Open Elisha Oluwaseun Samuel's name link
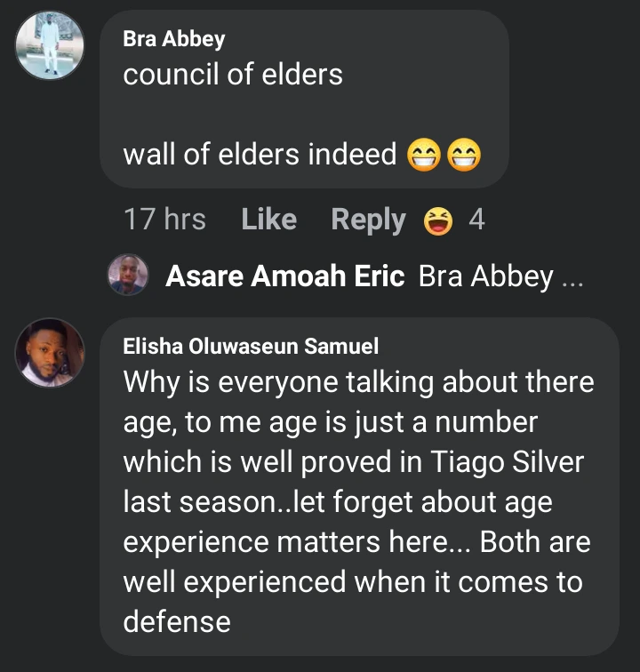Image resolution: width=640 pixels, height=672 pixels. pos(251,348)
